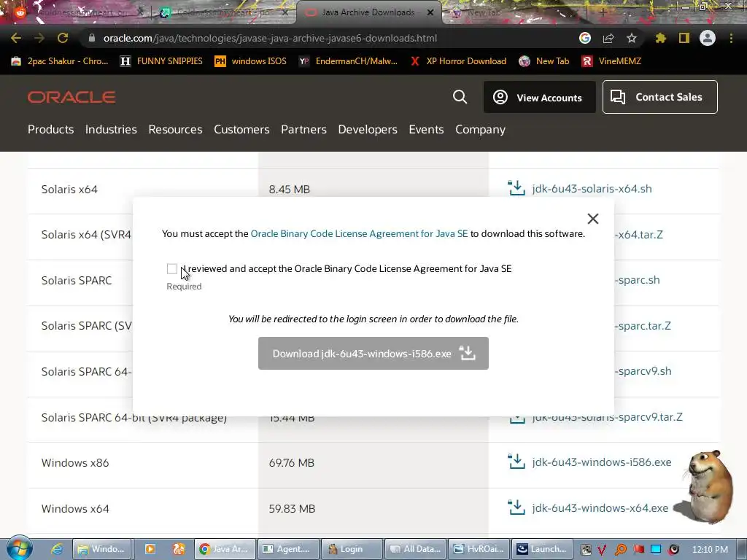Click the 12:10 PM system clock
This screenshot has width=747, height=560.
710,549
